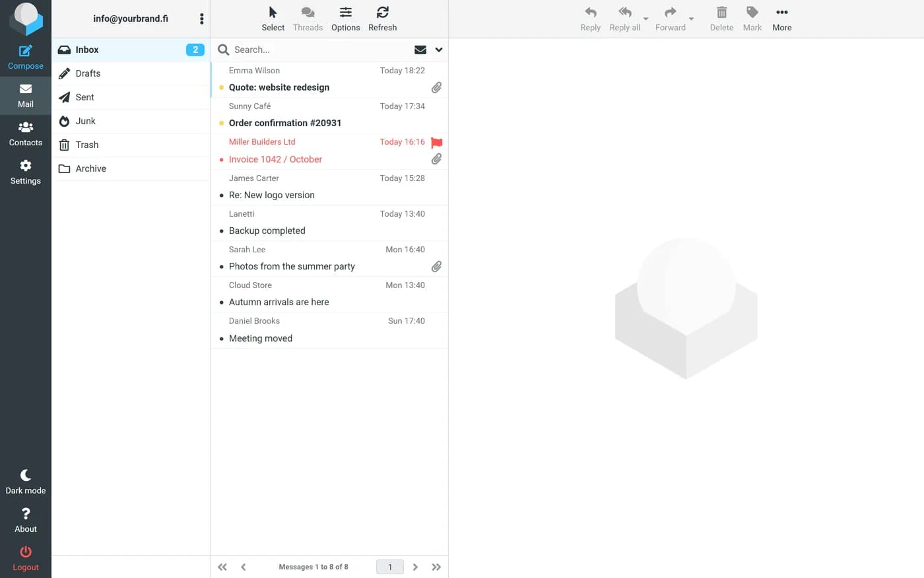Toggle the red flag on the Miller Builders message
Image resolution: width=924 pixels, height=578 pixels.
[x=436, y=143]
